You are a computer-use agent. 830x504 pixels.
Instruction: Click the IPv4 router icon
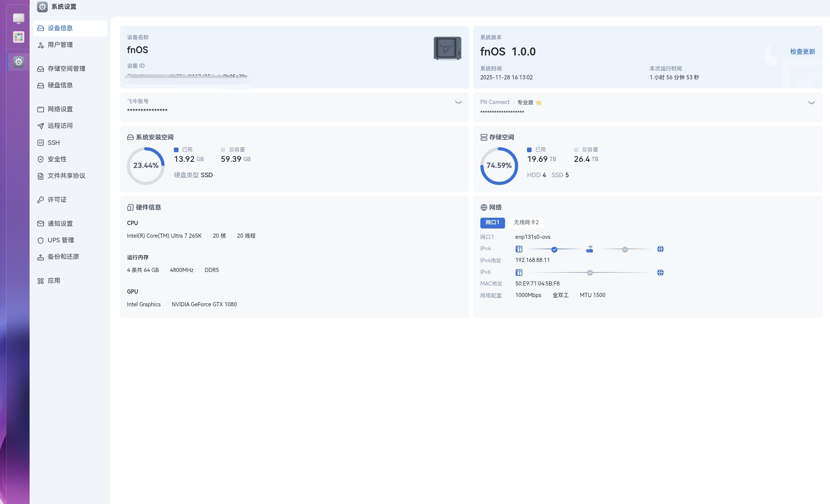point(589,249)
